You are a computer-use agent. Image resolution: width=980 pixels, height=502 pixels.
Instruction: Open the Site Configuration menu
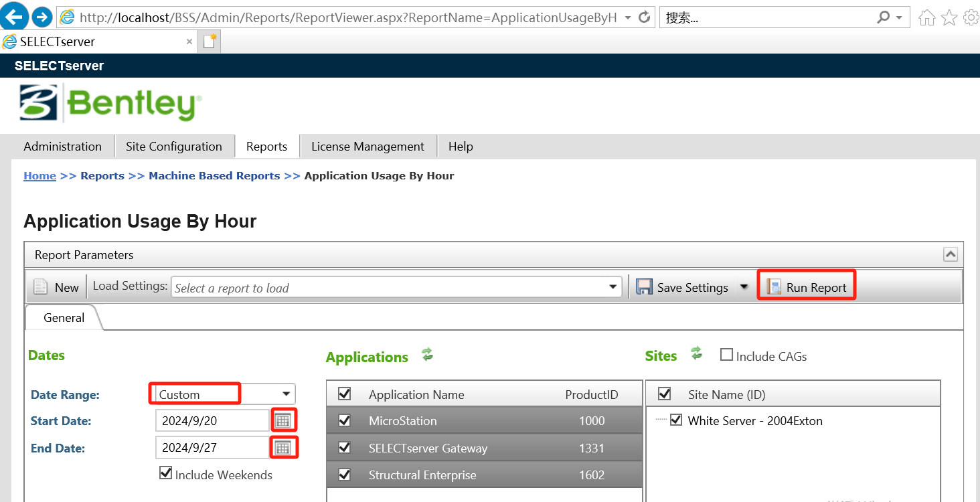click(174, 147)
